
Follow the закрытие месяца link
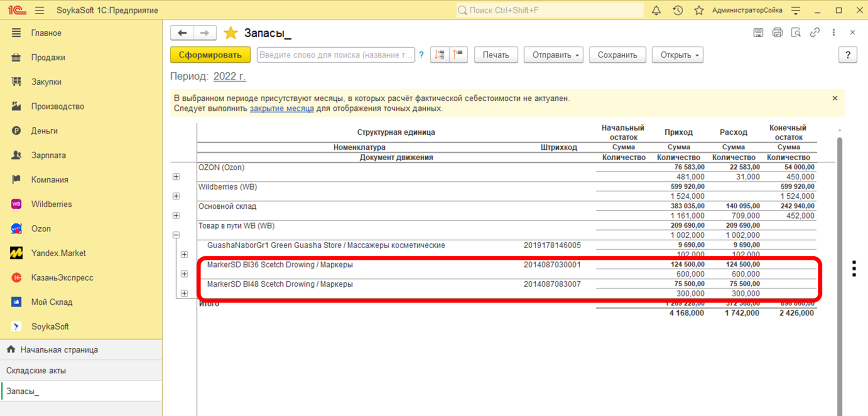[282, 109]
